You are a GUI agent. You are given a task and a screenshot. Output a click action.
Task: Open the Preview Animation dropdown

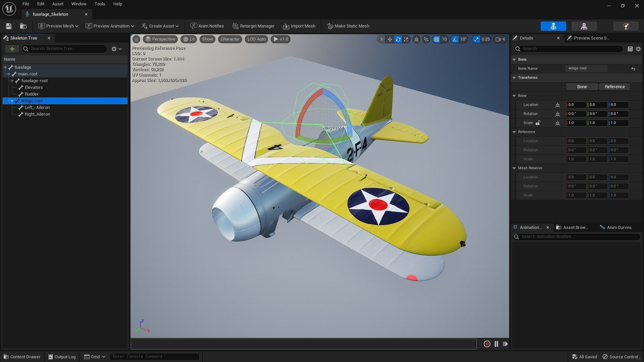[110, 26]
